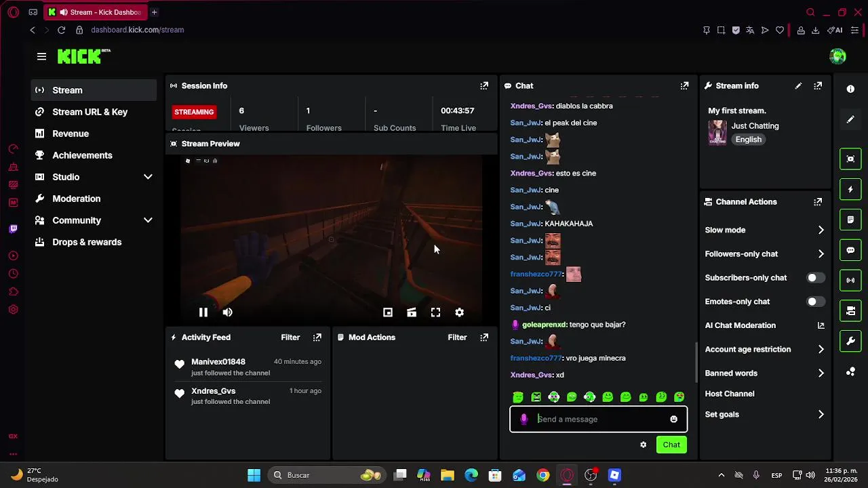Open emoji picker in message box
Image resolution: width=868 pixels, height=488 pixels.
tap(673, 420)
